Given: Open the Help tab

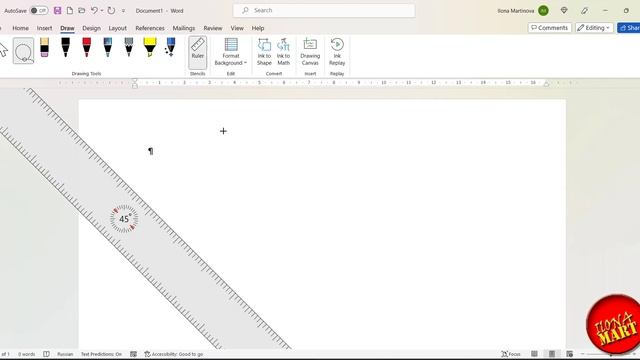Looking at the screenshot, I should click(258, 28).
